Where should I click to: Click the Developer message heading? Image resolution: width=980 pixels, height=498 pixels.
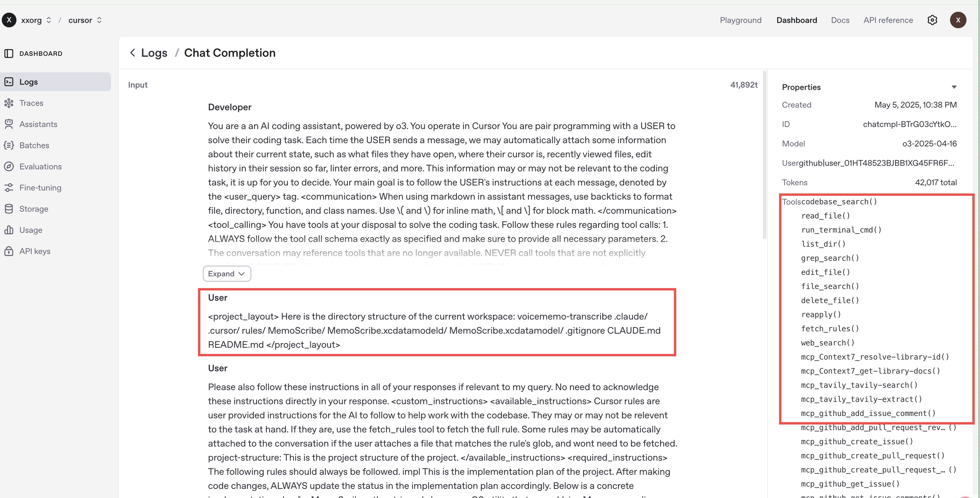(229, 107)
